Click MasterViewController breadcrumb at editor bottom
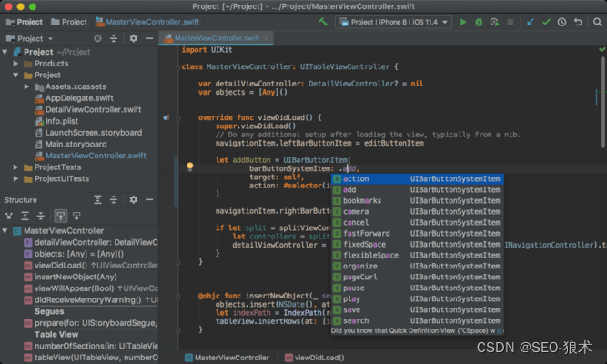 tap(227, 358)
